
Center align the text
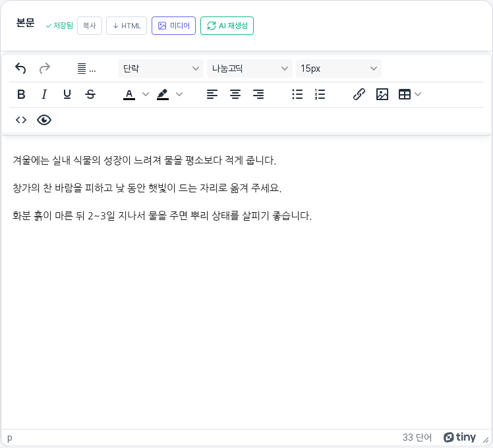point(235,94)
